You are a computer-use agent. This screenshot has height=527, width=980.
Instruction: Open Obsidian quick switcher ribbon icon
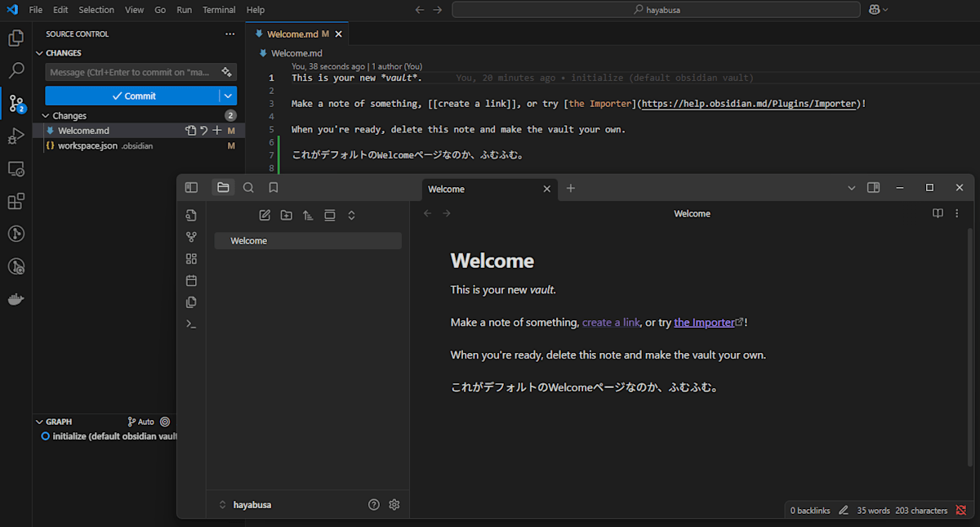191,216
